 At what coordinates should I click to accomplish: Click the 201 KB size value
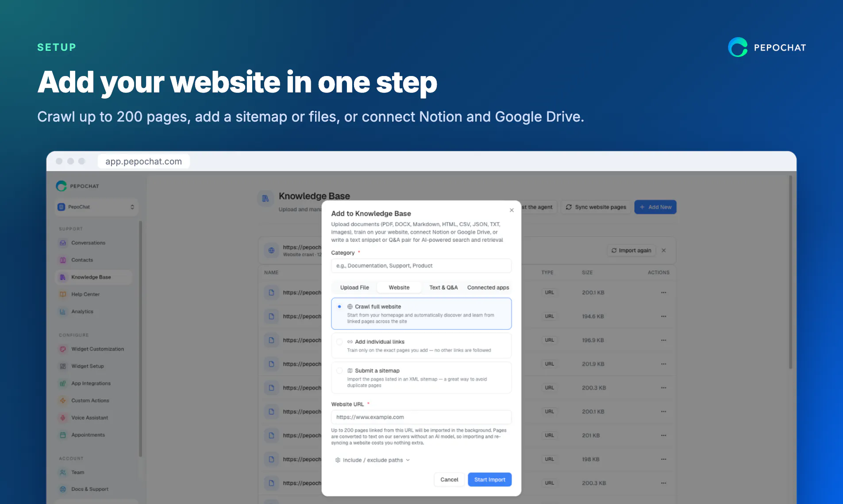[x=591, y=435]
